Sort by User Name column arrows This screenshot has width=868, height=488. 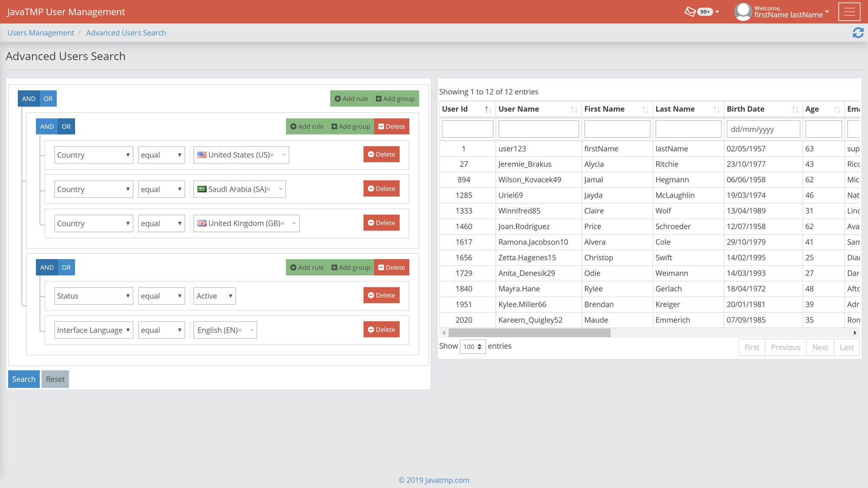[x=574, y=109]
